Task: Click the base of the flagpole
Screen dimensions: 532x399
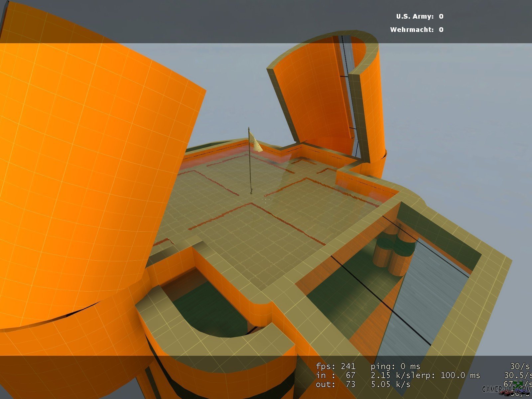Action: tap(250, 191)
